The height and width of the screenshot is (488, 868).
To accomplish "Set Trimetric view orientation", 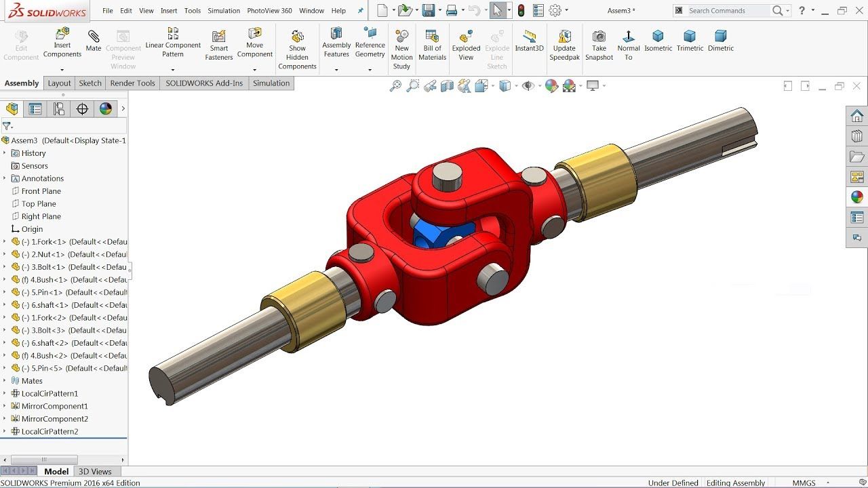I will (x=690, y=41).
